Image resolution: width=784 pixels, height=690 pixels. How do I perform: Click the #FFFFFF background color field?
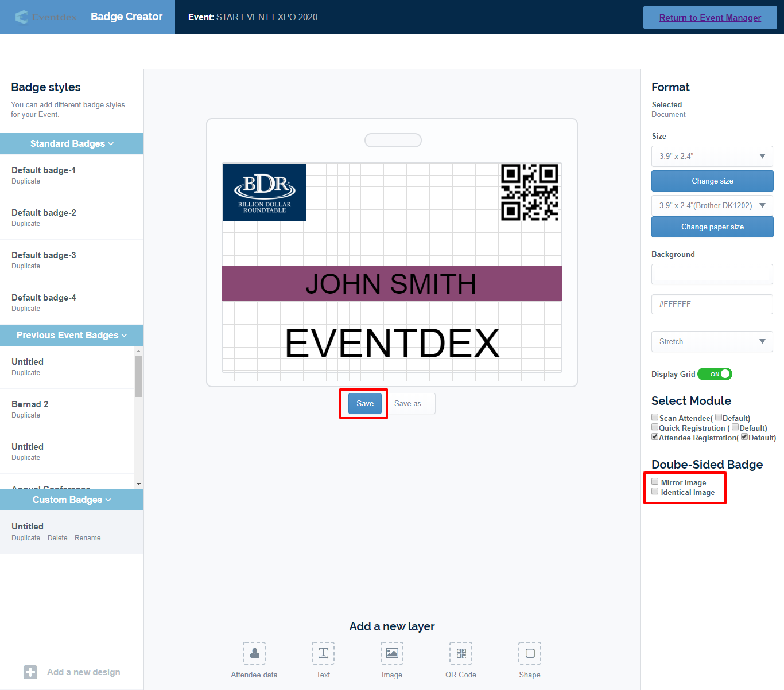pyautogui.click(x=712, y=304)
